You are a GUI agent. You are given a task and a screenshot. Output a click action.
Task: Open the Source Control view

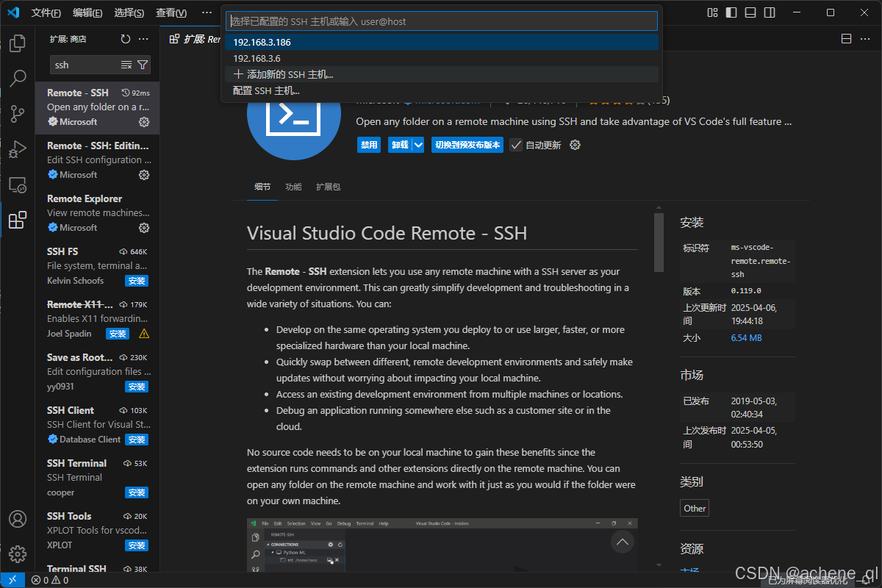click(18, 113)
